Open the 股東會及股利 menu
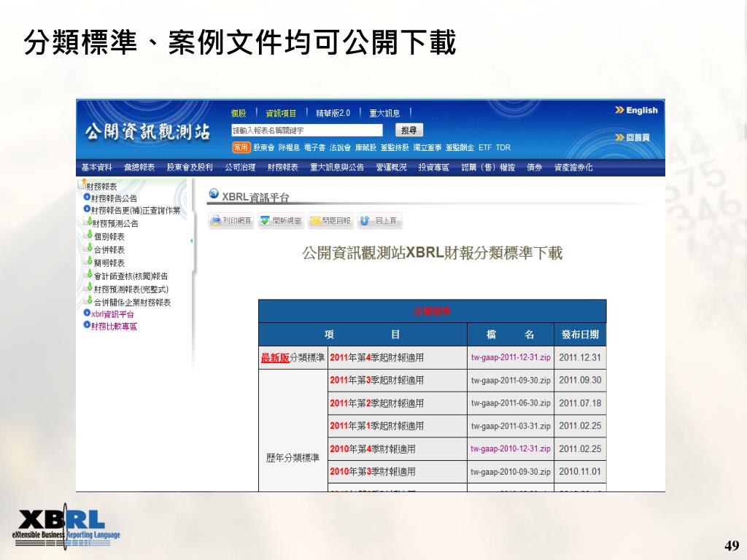This screenshot has height=560, width=747. (x=190, y=167)
